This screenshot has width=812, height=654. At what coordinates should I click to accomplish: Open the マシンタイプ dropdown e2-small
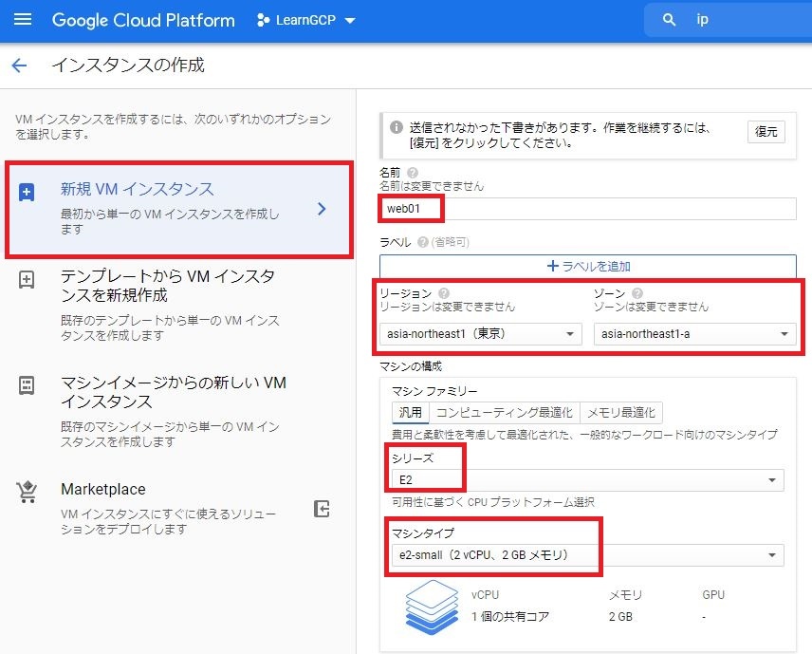[x=588, y=555]
